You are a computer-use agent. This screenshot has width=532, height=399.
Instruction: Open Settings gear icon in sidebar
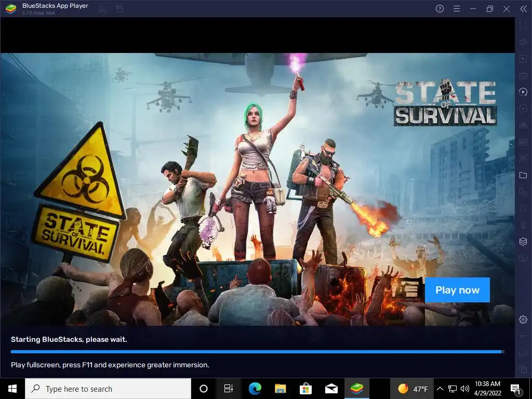[523, 320]
